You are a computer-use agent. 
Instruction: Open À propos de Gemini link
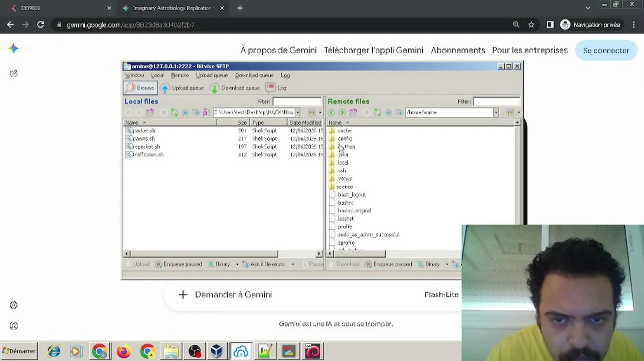point(278,50)
